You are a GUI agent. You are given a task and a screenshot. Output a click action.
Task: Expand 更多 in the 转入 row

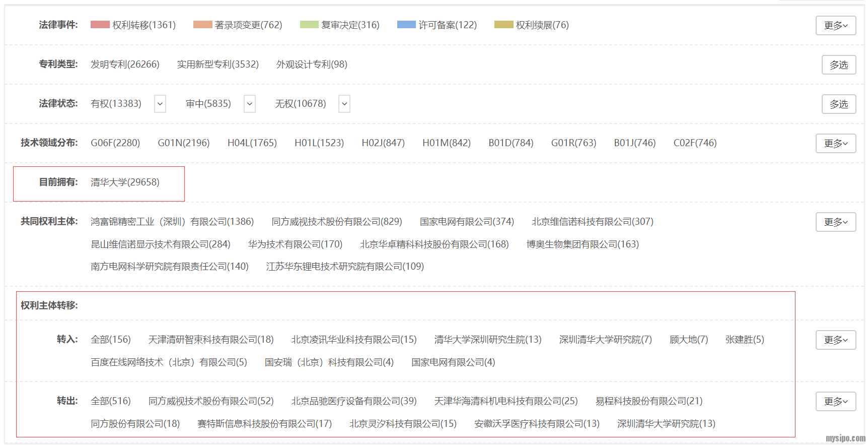[835, 340]
